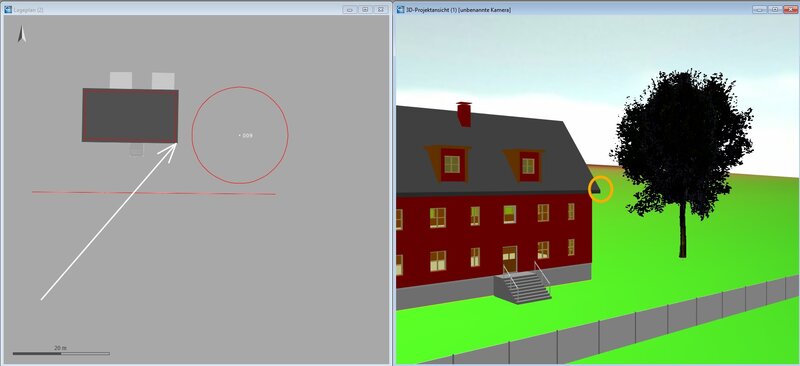The height and width of the screenshot is (366, 800).
Task: Click the 20 m scale bar
Action: (61, 353)
